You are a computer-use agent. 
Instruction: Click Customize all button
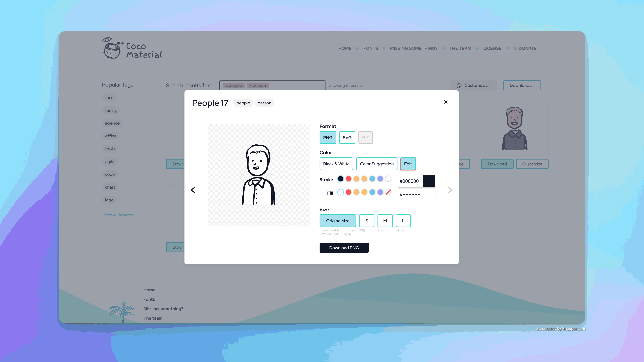473,85
